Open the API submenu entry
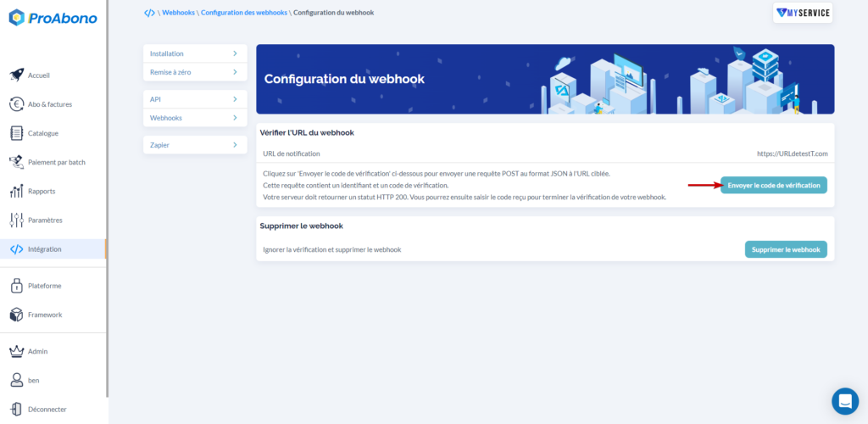This screenshot has height=424, width=868. pyautogui.click(x=195, y=99)
